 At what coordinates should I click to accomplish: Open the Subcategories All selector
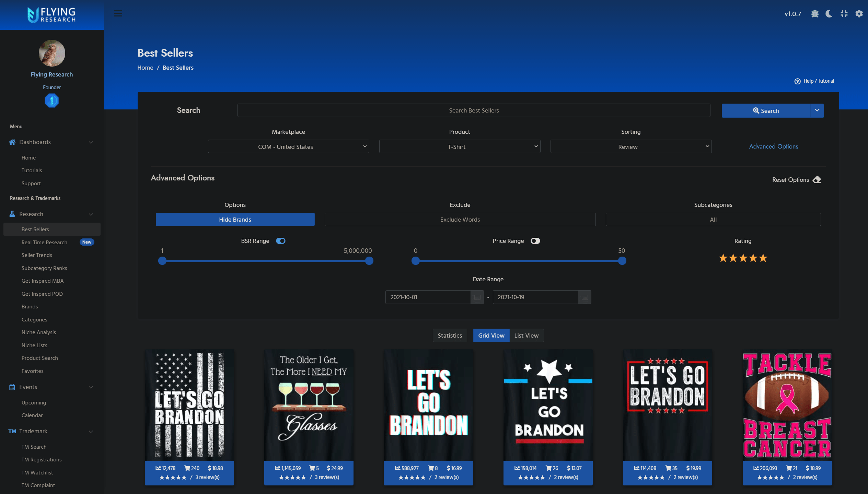pyautogui.click(x=713, y=220)
